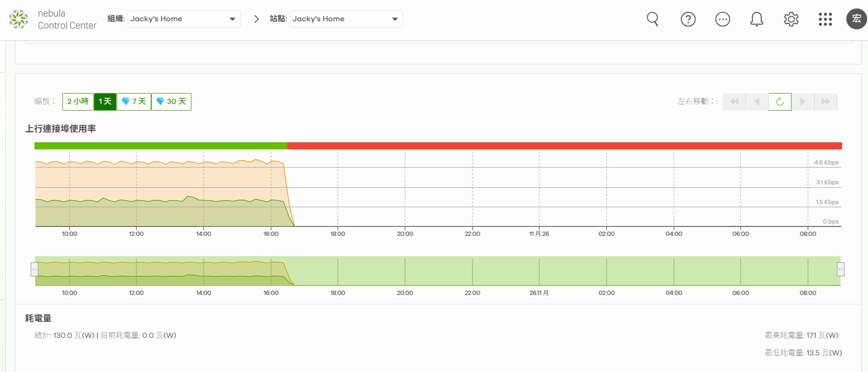Click the breadcrumb chevron between dropdowns
This screenshot has width=868, height=372.
256,19
